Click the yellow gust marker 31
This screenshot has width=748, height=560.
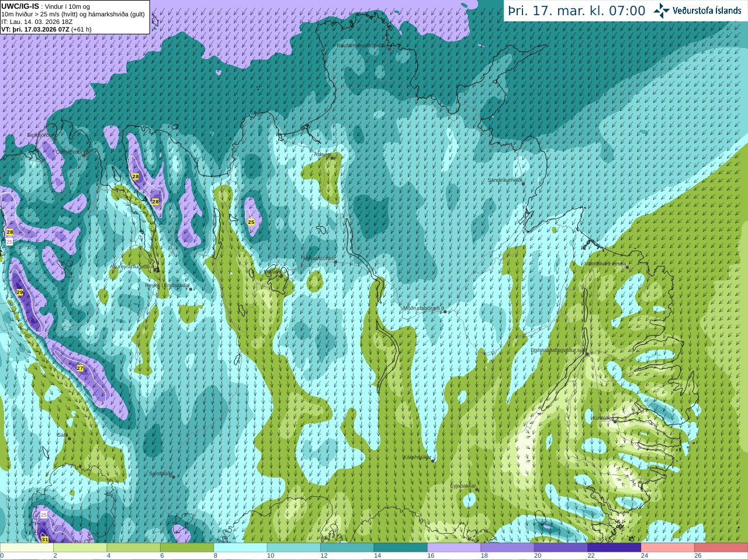(x=45, y=540)
